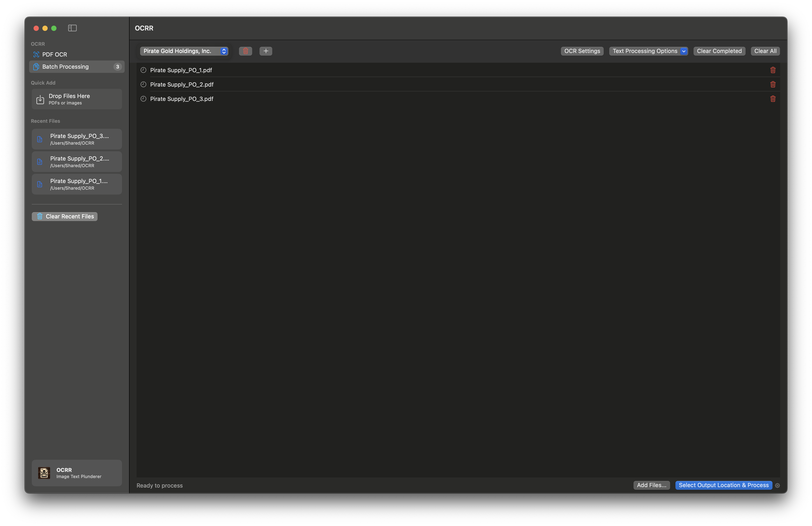Click the Batch Processing documents icon
Screen dimensions: 812x526
click(36, 66)
